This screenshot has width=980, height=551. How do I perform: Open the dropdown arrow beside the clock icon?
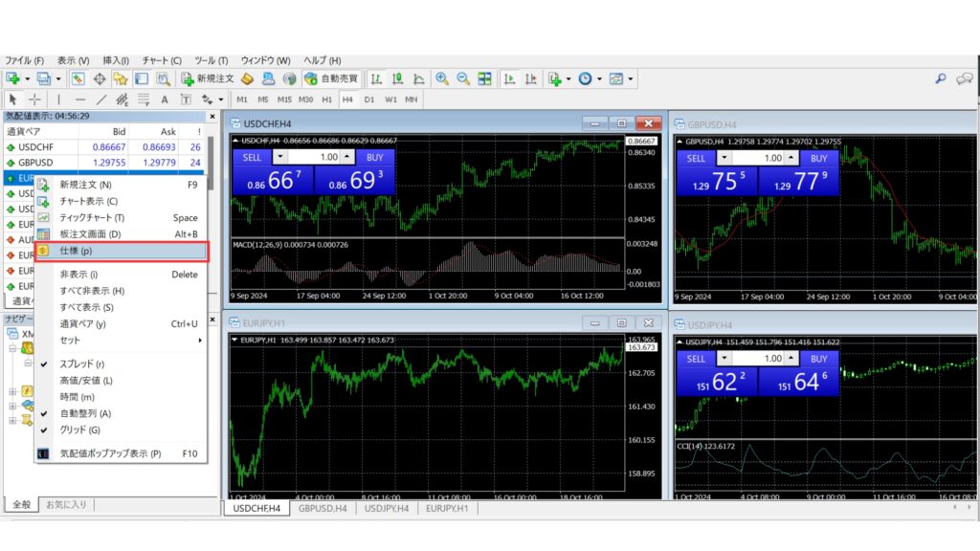tap(599, 78)
